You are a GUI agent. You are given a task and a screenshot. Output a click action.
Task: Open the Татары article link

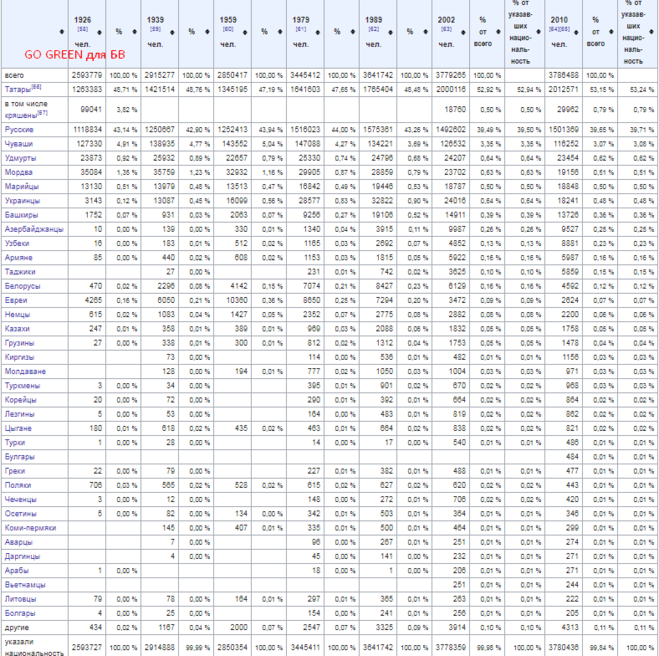click(x=17, y=89)
